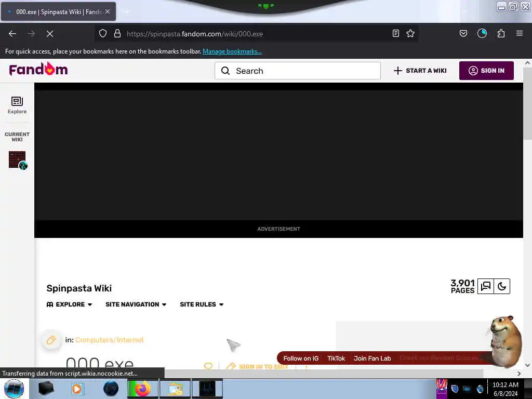Expand the SITE RULES dropdown
Screen dimensions: 532x399
(x=202, y=304)
